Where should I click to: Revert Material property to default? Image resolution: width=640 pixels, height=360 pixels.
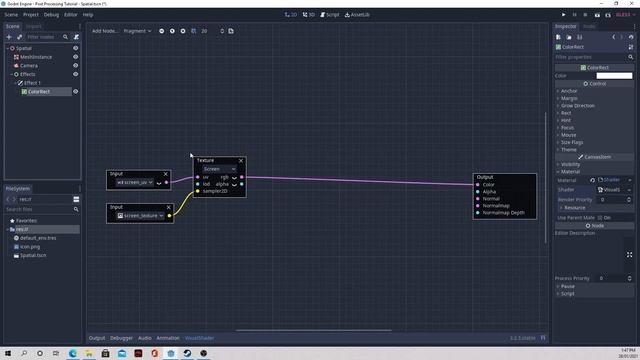[x=592, y=180]
